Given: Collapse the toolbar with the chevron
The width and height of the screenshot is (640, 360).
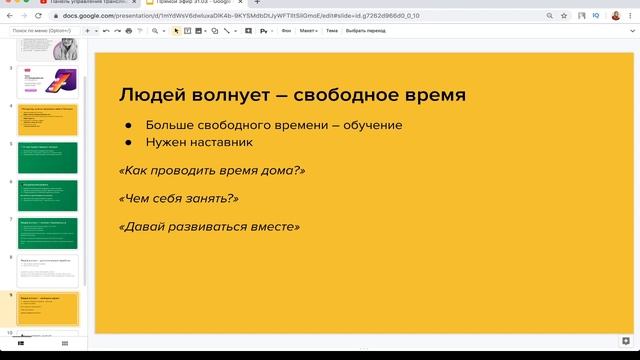Looking at the screenshot, I should (633, 31).
